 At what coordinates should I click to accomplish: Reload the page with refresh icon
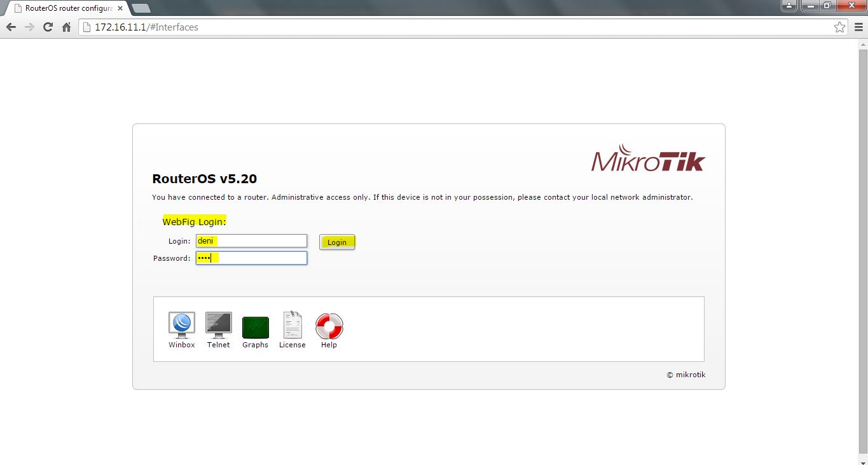tap(48, 27)
